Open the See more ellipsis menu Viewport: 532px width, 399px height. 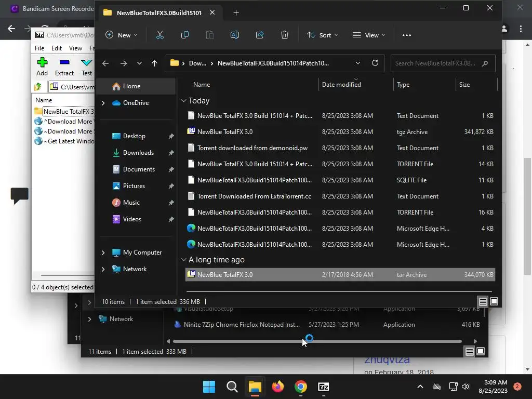(x=406, y=35)
